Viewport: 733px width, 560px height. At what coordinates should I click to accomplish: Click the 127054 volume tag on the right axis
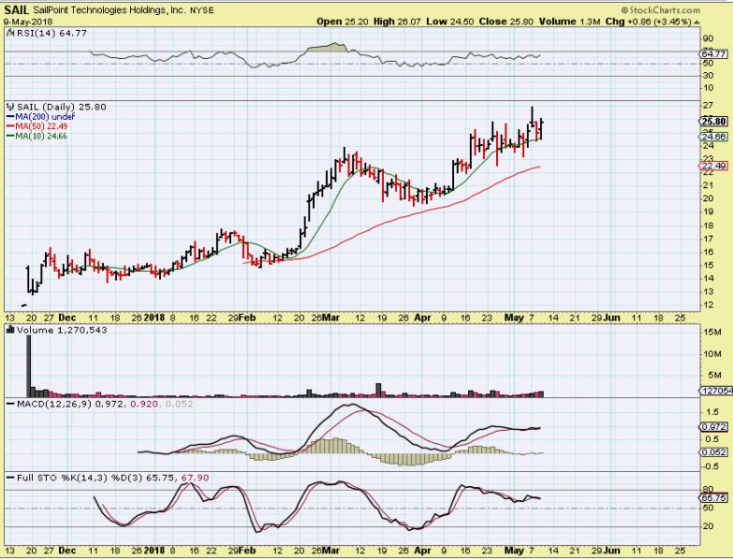point(716,391)
